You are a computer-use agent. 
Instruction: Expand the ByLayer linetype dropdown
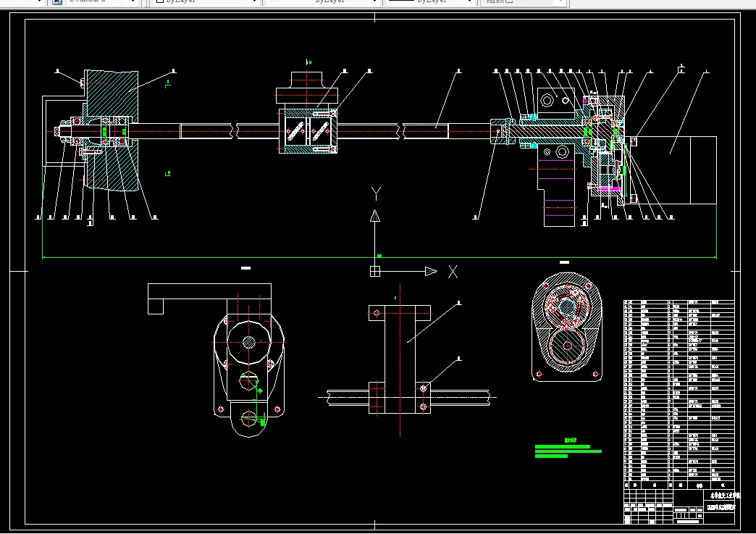[x=374, y=2]
